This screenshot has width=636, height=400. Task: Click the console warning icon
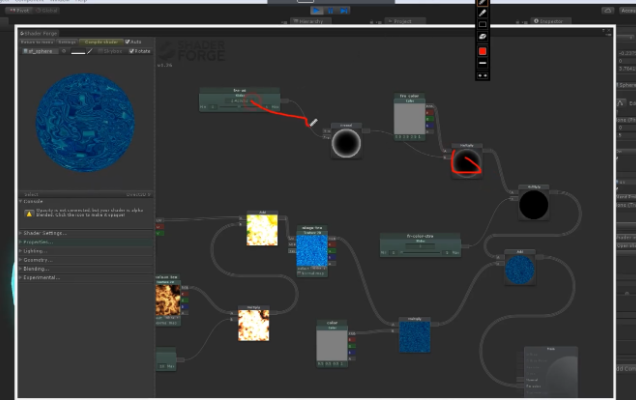[29, 214]
